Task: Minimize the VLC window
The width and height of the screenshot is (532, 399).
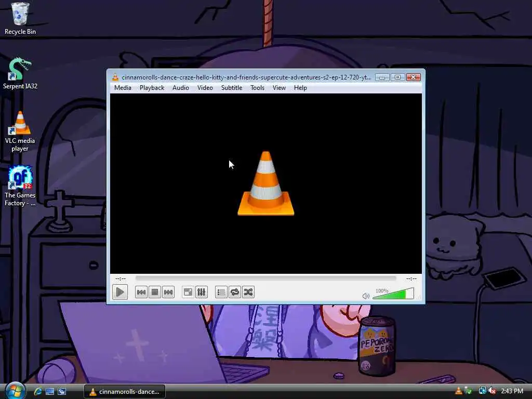Action: (x=382, y=77)
